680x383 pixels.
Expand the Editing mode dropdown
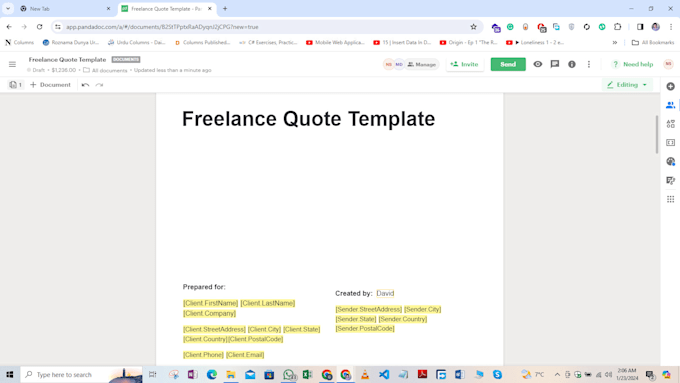627,85
